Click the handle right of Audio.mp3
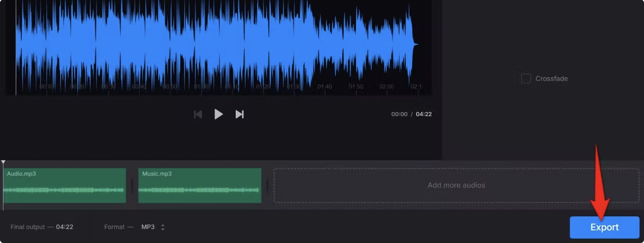This screenshot has height=243, width=644. click(x=132, y=186)
